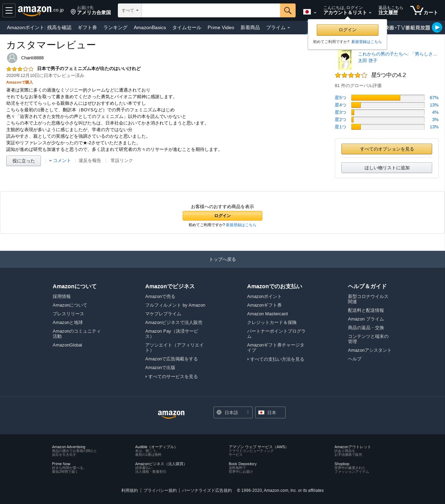The image size is (445, 504).
Task: Expand the プライム navigation dropdown
Action: tap(278, 27)
